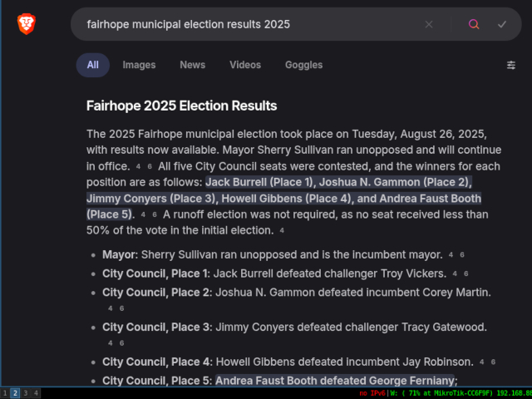Open the Videos tab
The image size is (532, 399).
[x=245, y=65]
